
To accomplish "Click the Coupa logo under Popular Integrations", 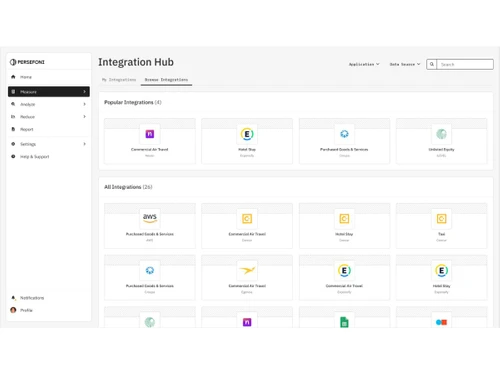I will [x=344, y=134].
